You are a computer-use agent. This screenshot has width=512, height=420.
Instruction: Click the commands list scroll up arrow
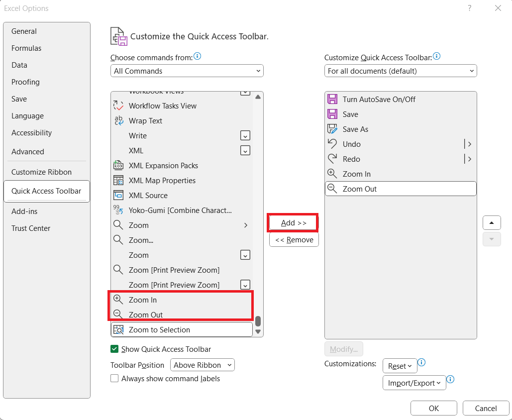pyautogui.click(x=258, y=97)
